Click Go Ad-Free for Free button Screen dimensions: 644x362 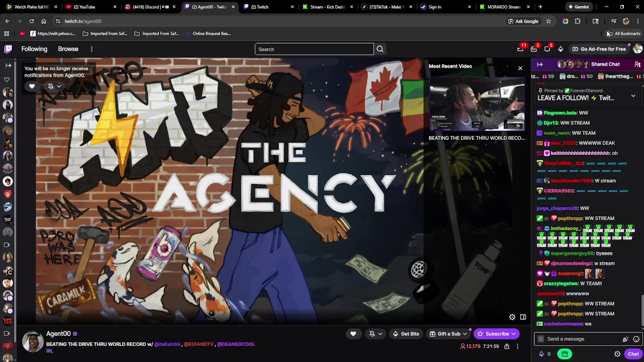[599, 49]
